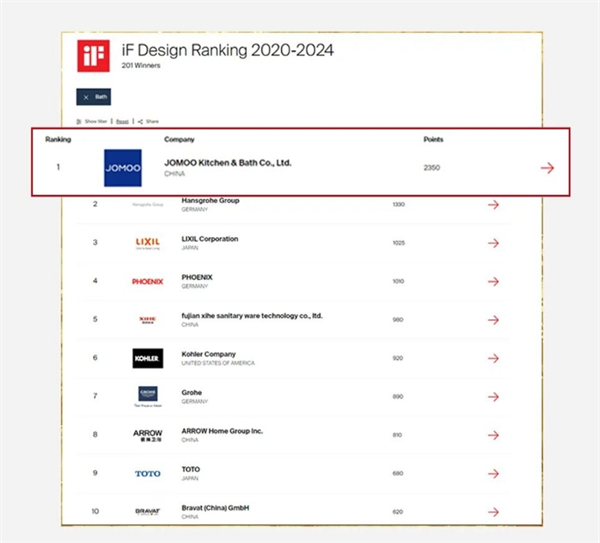Select fujian xihe sanitary ware technology name
The height and width of the screenshot is (543, 600).
(252, 316)
